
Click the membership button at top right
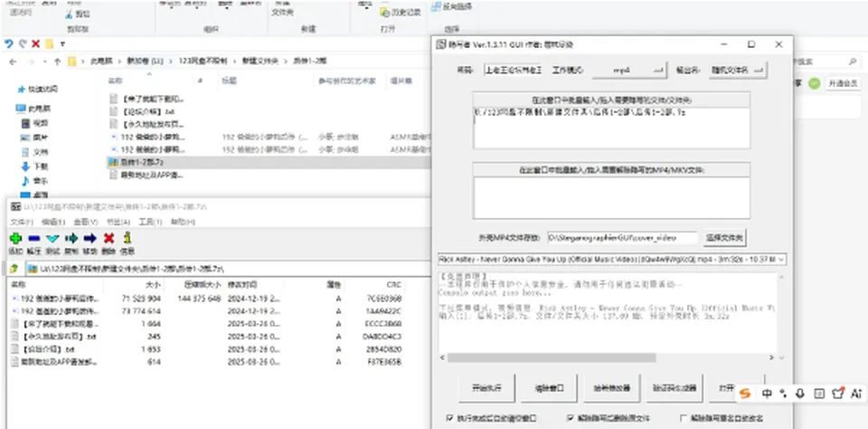[x=843, y=83]
